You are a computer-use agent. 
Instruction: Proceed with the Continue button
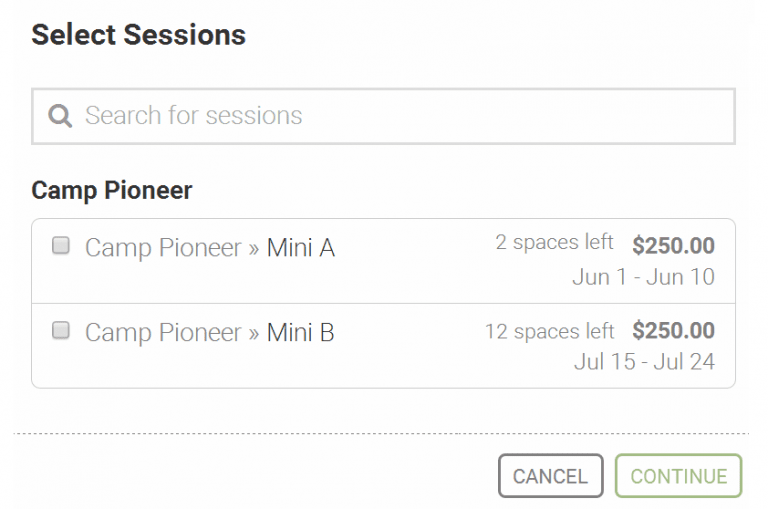click(678, 476)
